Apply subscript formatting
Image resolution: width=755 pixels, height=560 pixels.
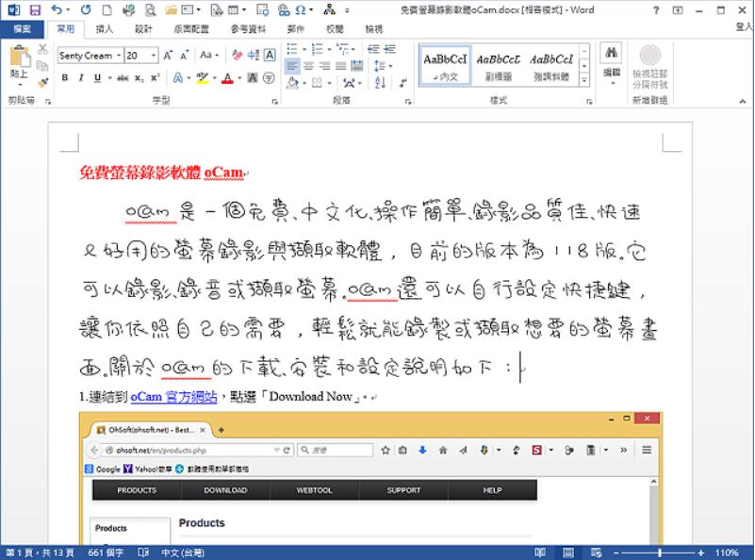(x=140, y=78)
